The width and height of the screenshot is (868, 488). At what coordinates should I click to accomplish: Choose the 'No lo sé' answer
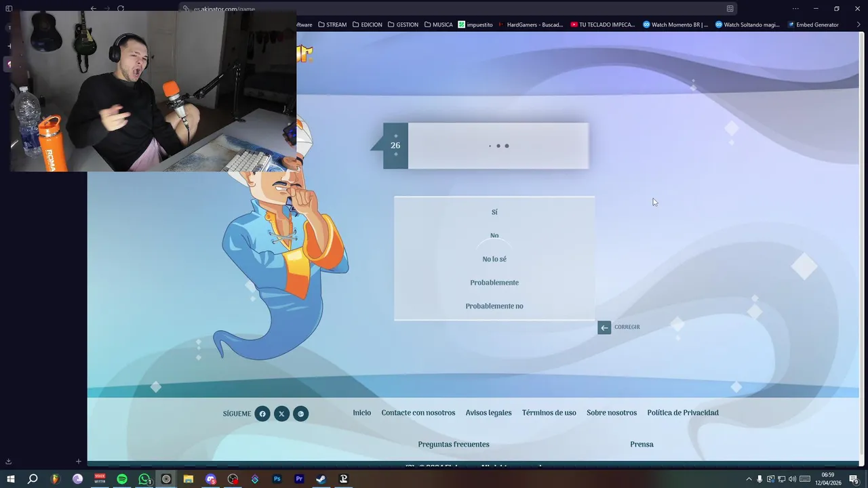(x=494, y=259)
